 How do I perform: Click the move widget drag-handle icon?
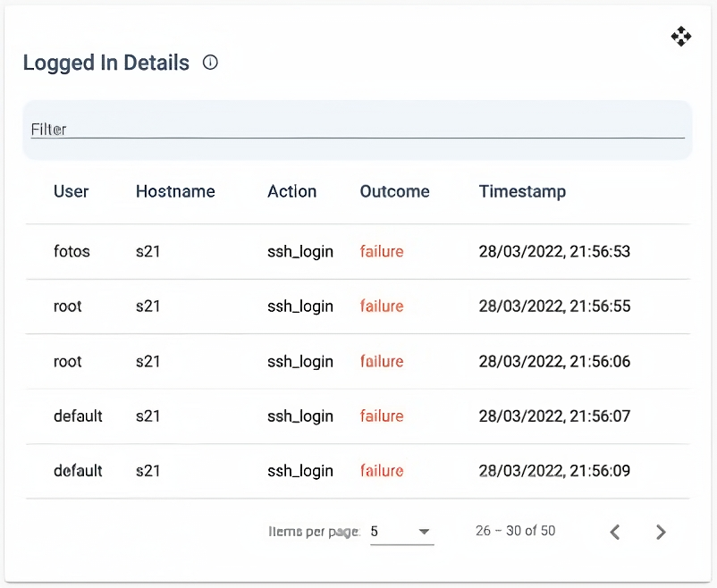680,37
